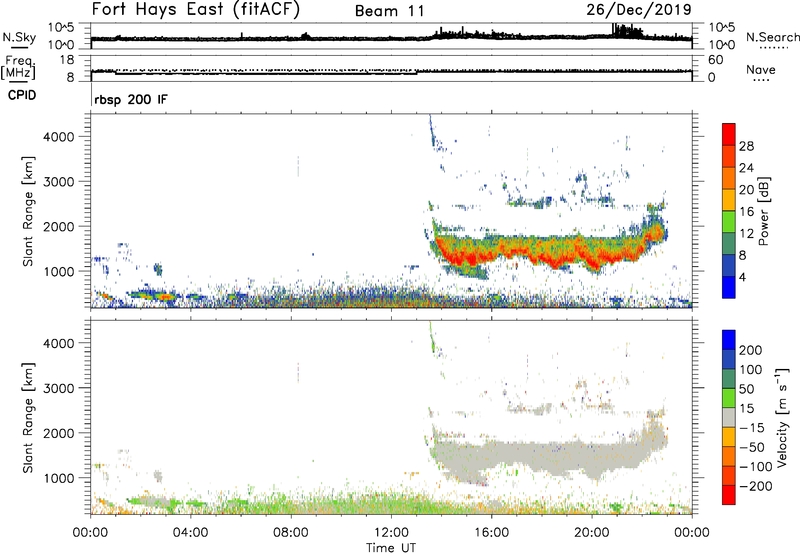Click the "Power [dB]" colorbar title
Screen dimensions: 800x554
[x=763, y=211]
